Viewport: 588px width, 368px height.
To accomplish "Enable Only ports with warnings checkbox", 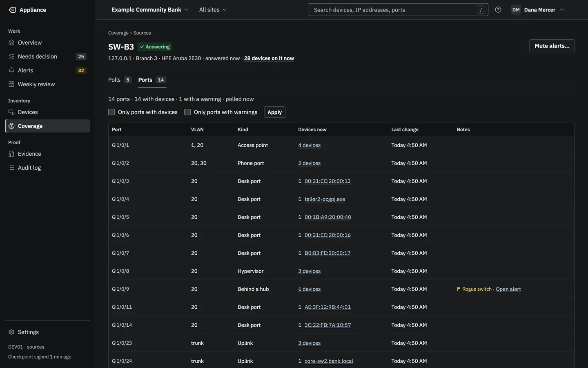I will pyautogui.click(x=187, y=112).
